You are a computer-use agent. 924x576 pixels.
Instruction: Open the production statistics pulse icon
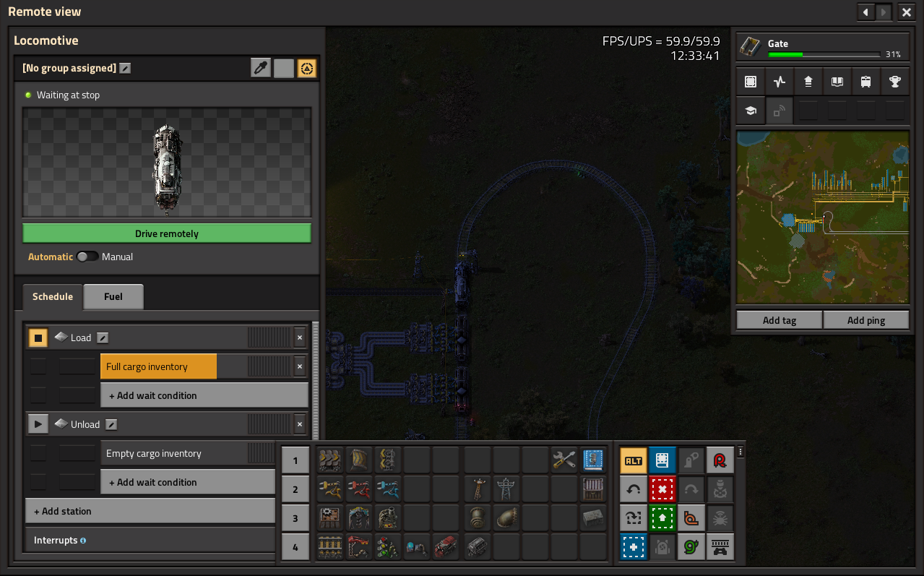tap(780, 82)
